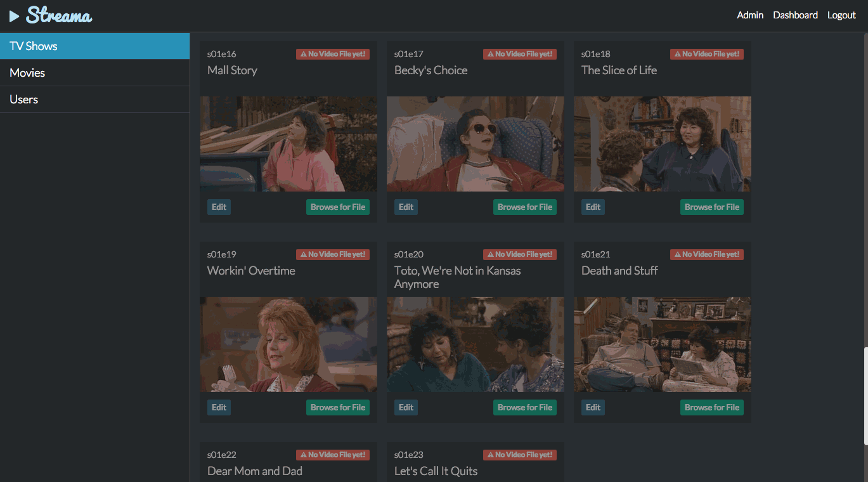Go to the Dashboard link
This screenshot has width=868, height=482.
(x=795, y=15)
